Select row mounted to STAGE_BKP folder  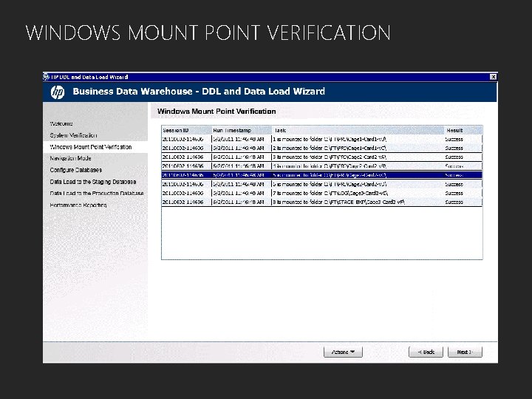point(321,202)
